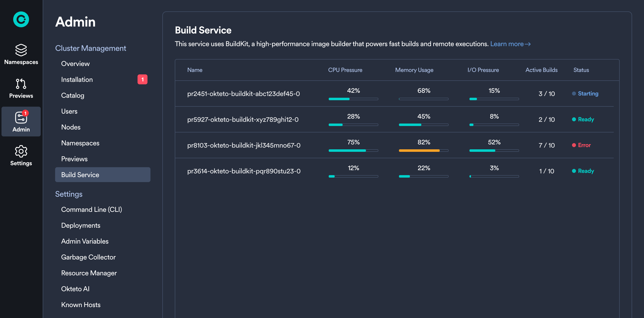Switch to the Build Service menu item
The image size is (644, 318).
[x=103, y=175]
